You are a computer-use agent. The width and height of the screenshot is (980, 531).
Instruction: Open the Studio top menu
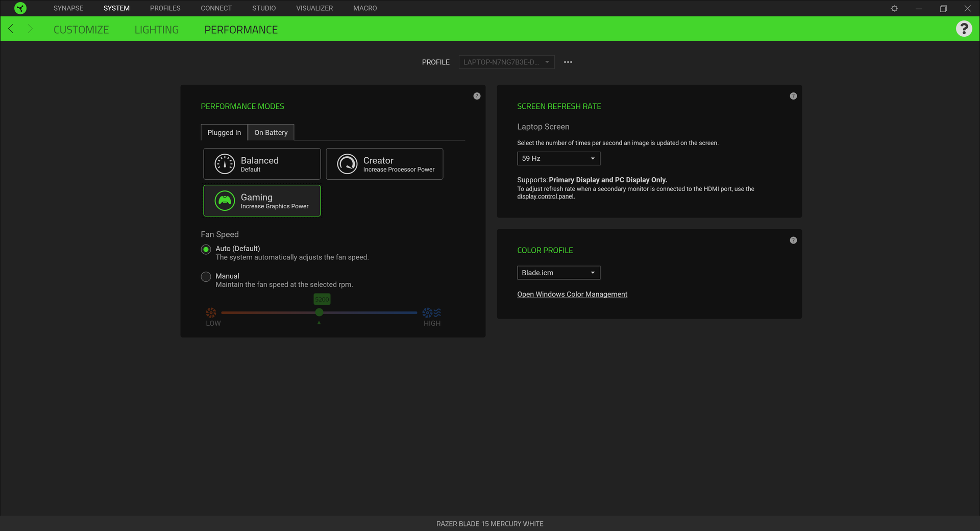coord(264,8)
